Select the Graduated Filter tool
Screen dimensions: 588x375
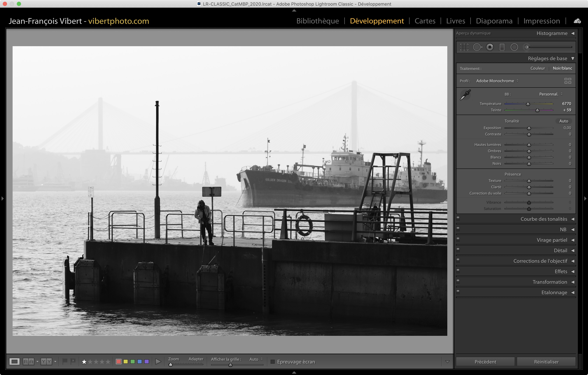(502, 47)
